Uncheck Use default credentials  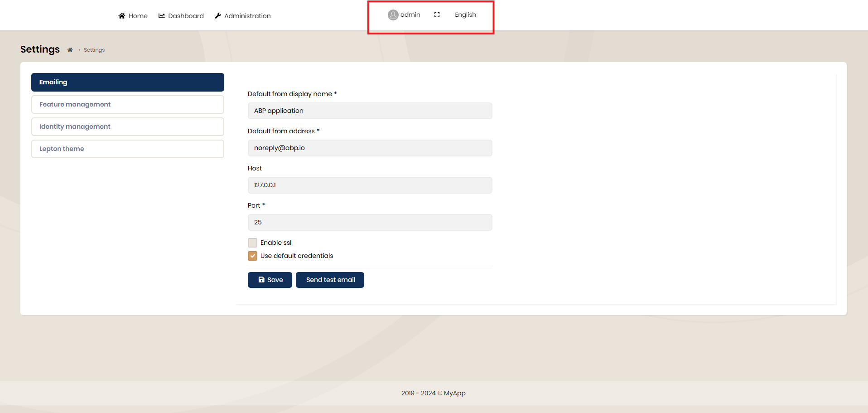tap(253, 256)
